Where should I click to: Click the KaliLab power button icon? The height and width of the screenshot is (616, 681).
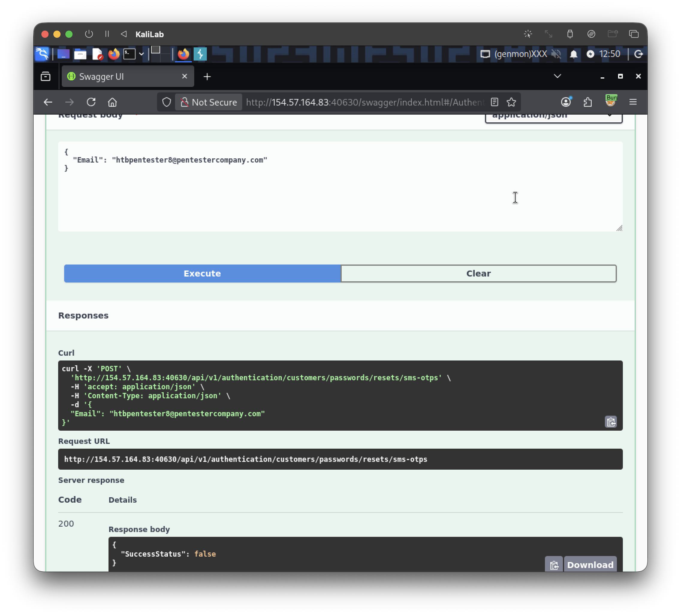(x=89, y=34)
